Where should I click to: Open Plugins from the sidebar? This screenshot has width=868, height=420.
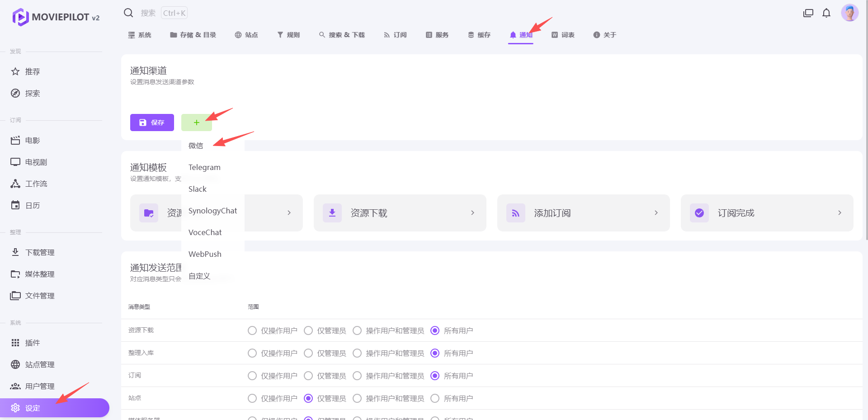33,343
